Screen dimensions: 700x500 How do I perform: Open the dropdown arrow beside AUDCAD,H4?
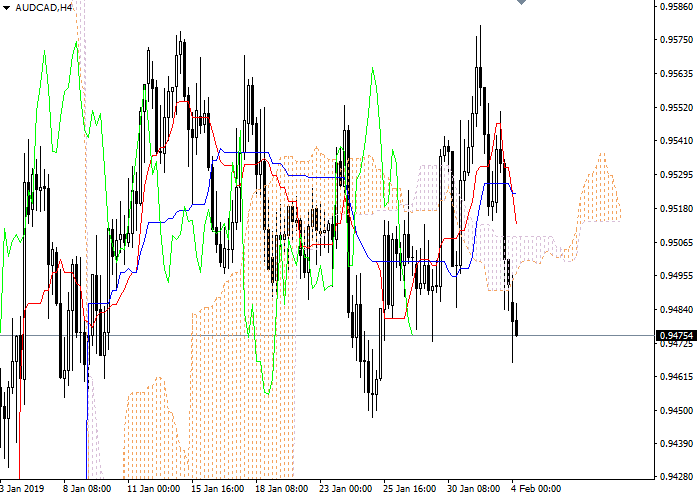pyautogui.click(x=6, y=8)
